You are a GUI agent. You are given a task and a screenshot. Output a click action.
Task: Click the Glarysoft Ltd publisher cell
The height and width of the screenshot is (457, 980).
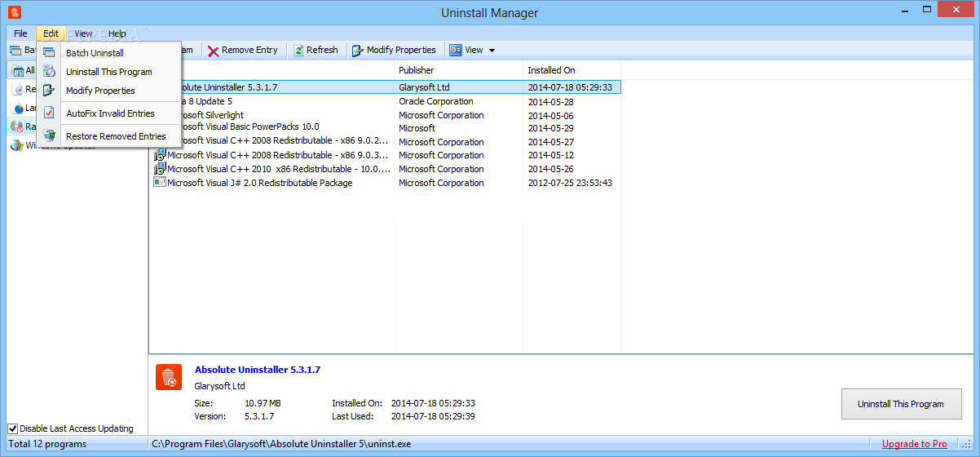point(424,87)
